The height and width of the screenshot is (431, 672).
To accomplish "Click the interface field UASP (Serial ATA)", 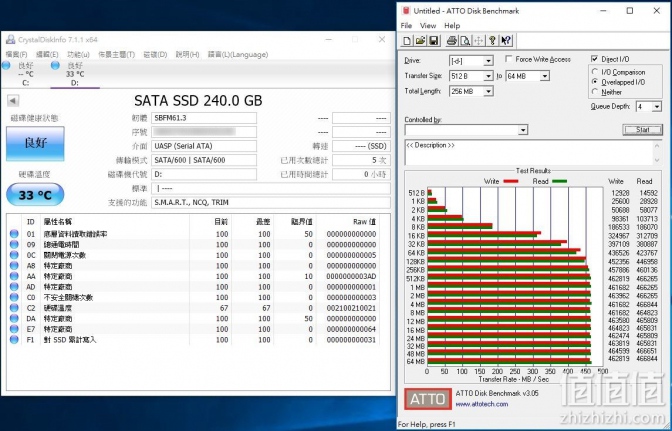I will tap(204, 146).
